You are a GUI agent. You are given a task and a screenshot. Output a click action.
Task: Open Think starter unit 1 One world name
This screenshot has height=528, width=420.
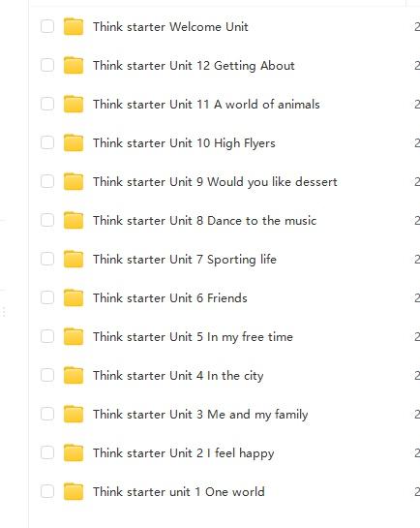[179, 491]
